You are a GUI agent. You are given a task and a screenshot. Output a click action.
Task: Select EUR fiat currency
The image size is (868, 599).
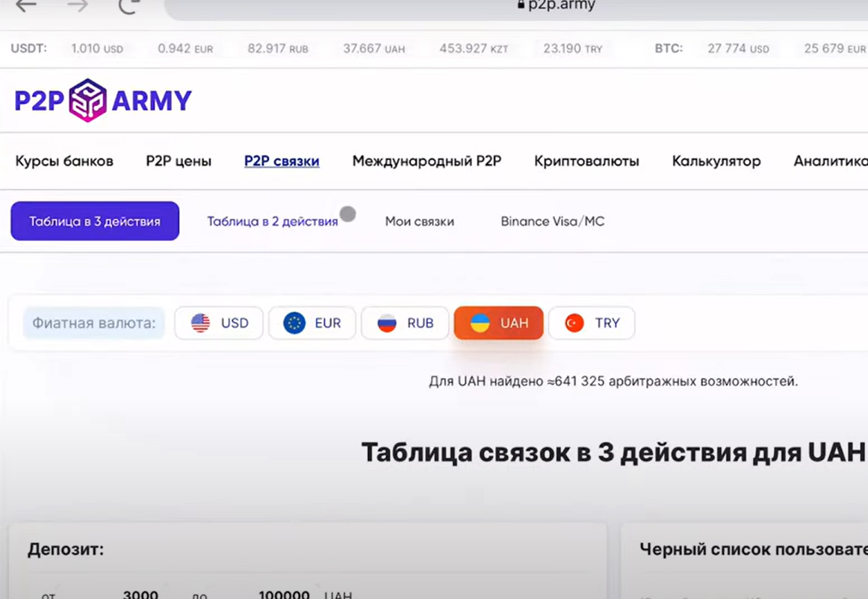(312, 323)
